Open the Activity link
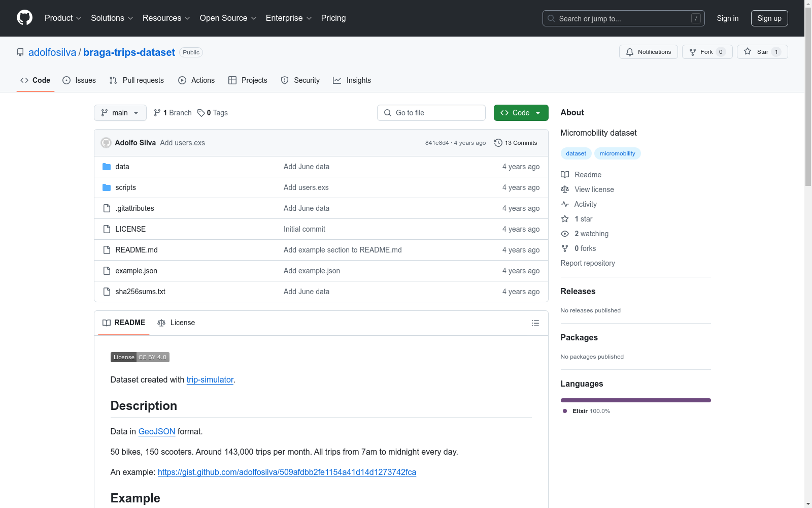 579,204
